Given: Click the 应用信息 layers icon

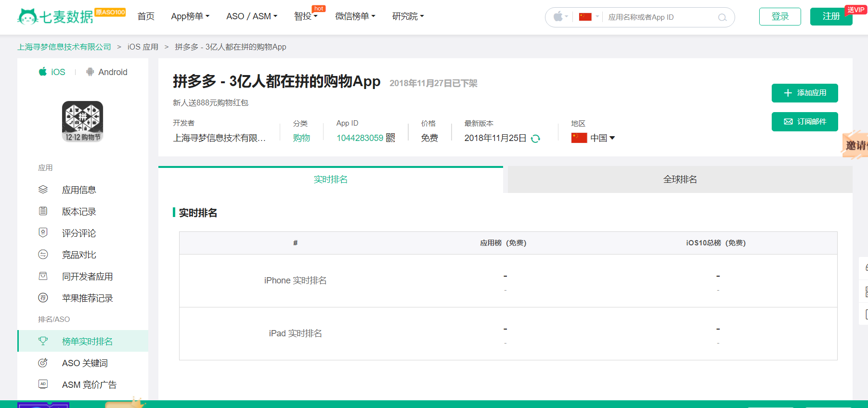Looking at the screenshot, I should [x=43, y=190].
